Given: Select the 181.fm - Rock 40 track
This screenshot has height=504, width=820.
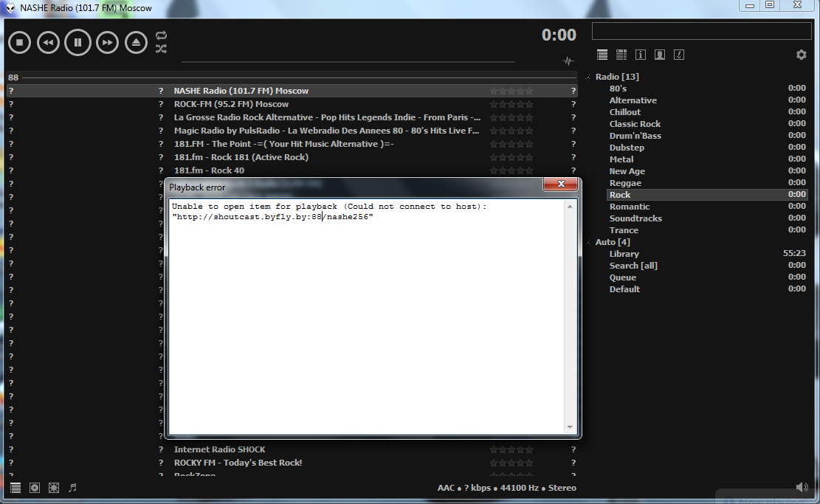Looking at the screenshot, I should pos(292,170).
